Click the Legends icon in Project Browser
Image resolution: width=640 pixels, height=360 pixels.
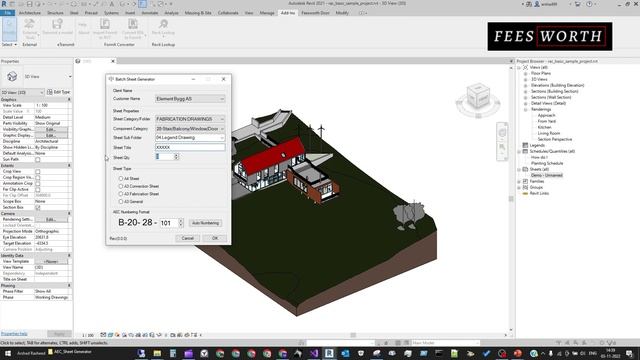tap(525, 145)
